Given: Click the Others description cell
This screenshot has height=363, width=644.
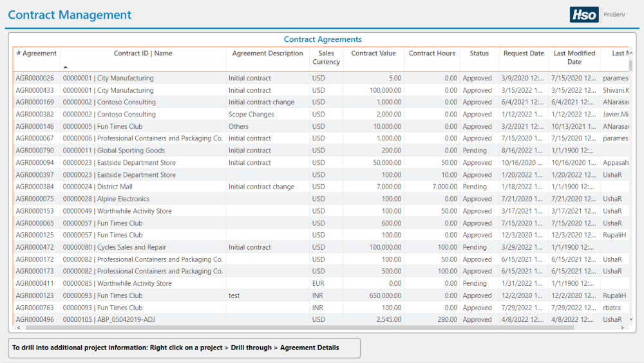Looking at the screenshot, I should 239,127.
